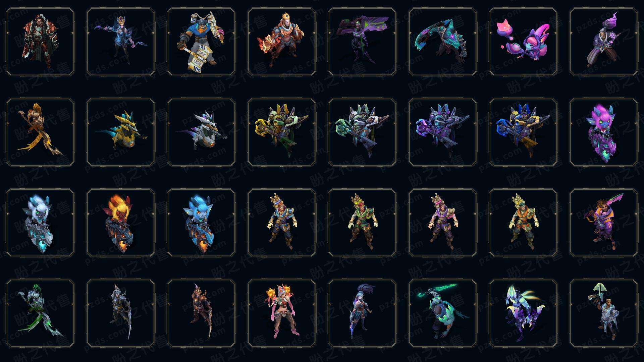
Task: Select the magenta-haired creature on purple beast
Action: (604, 132)
